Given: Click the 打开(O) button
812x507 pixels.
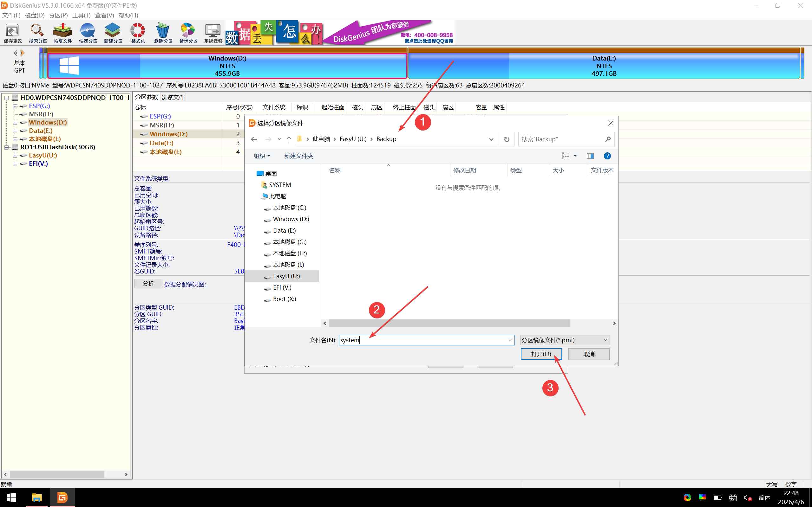Looking at the screenshot, I should point(541,354).
